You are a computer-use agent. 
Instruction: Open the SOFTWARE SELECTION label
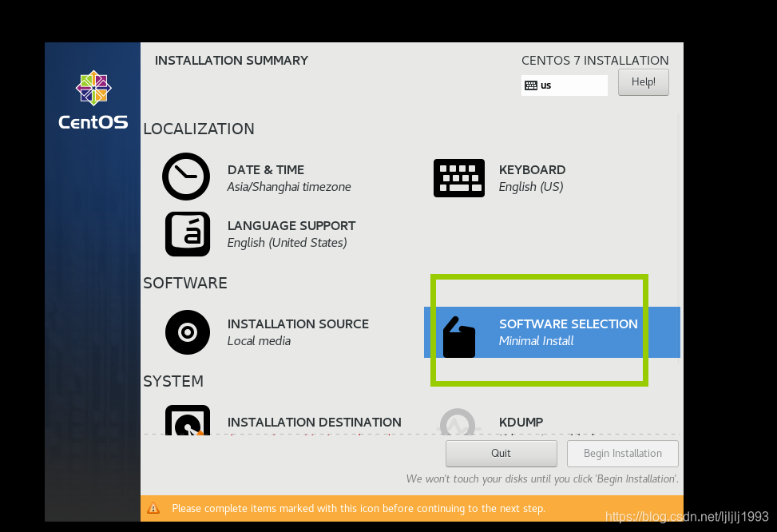[568, 324]
